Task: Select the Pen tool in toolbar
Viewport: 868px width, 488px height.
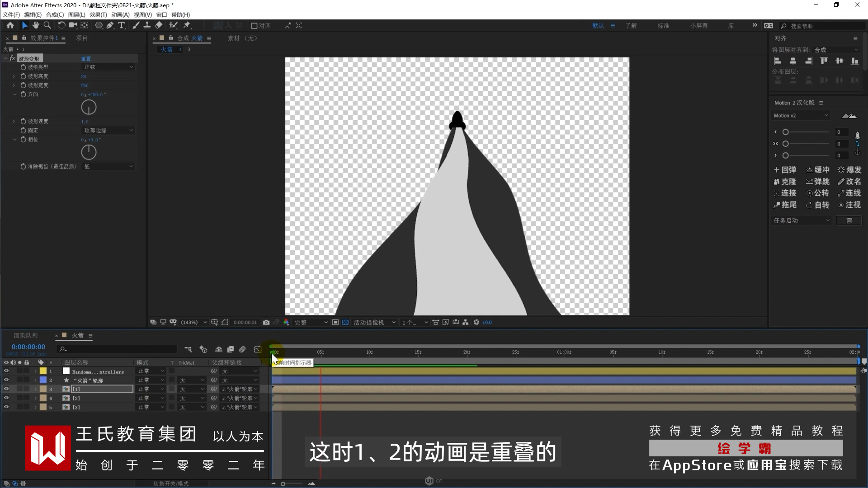Action: (110, 26)
